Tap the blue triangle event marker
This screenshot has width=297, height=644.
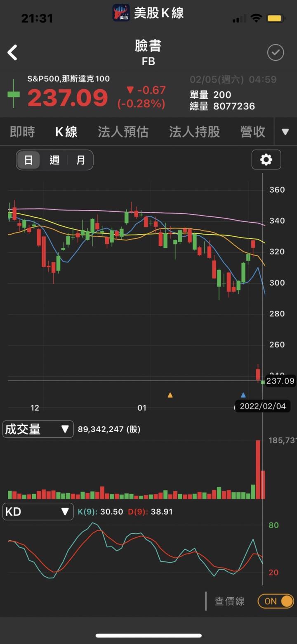tap(243, 395)
